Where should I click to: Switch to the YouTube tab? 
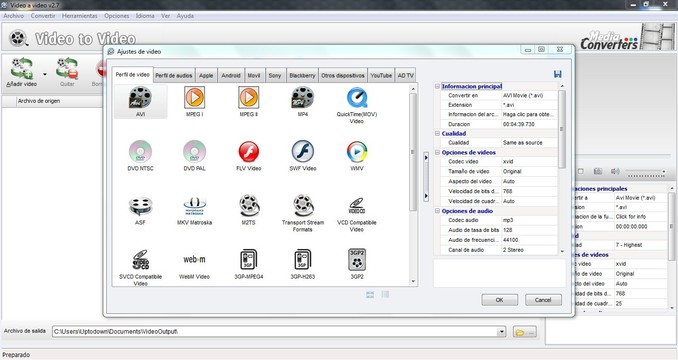381,75
